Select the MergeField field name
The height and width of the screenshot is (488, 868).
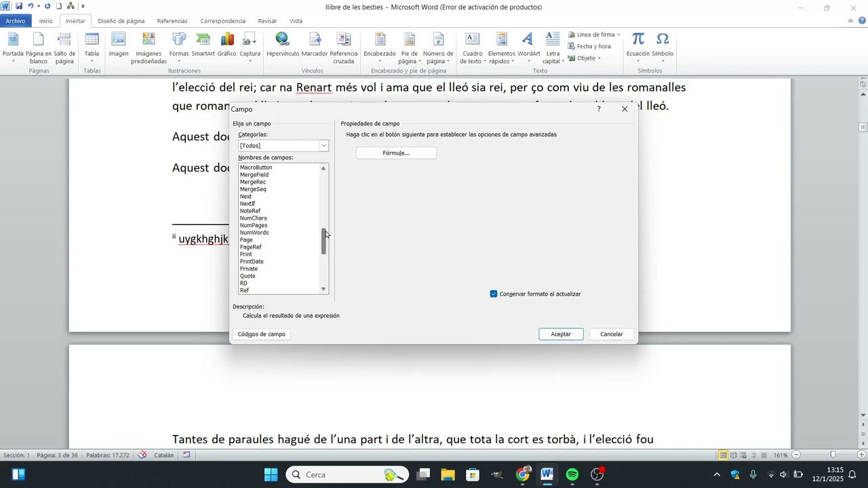pos(254,175)
